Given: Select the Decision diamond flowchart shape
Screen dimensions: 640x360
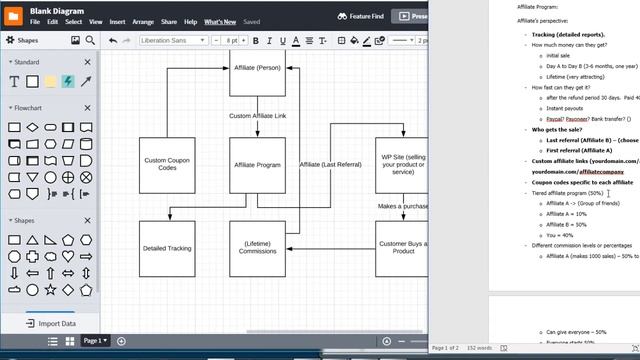Looking at the screenshot, I should (x=32, y=127).
